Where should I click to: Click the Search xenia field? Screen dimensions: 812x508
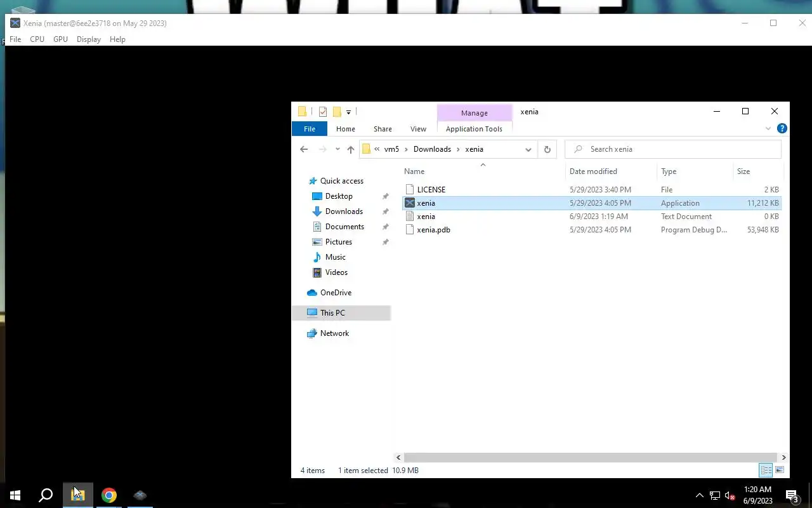tap(673, 149)
